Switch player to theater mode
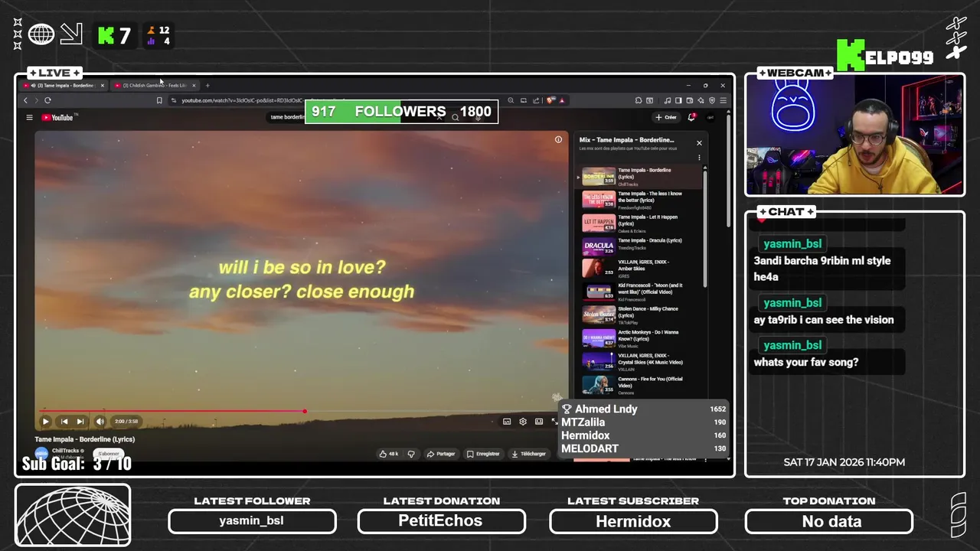 (539, 422)
